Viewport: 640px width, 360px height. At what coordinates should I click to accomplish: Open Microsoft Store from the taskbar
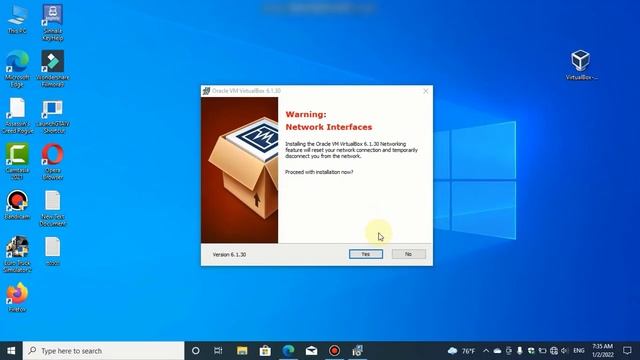coord(265,351)
